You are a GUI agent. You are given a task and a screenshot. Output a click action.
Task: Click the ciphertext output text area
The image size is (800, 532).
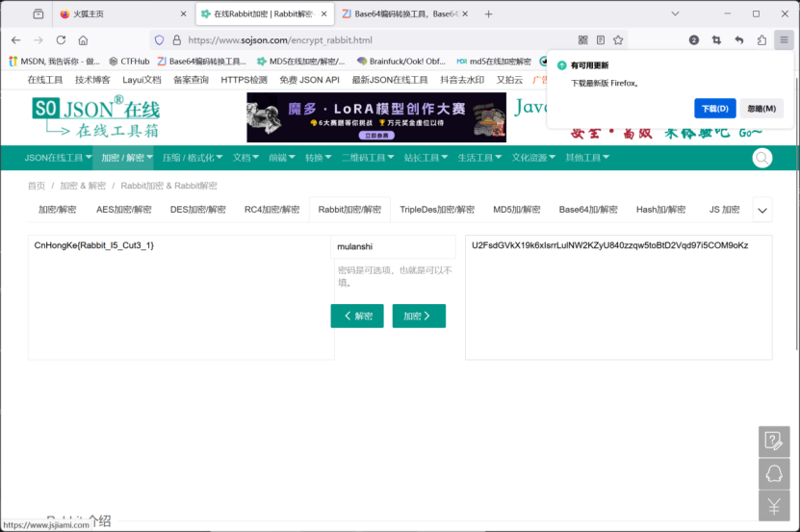tap(618, 297)
